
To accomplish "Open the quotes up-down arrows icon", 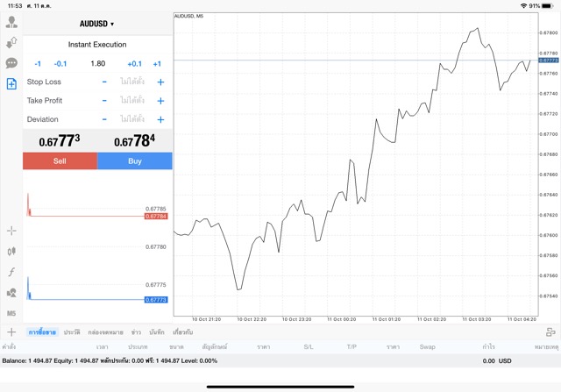I will pos(11,43).
